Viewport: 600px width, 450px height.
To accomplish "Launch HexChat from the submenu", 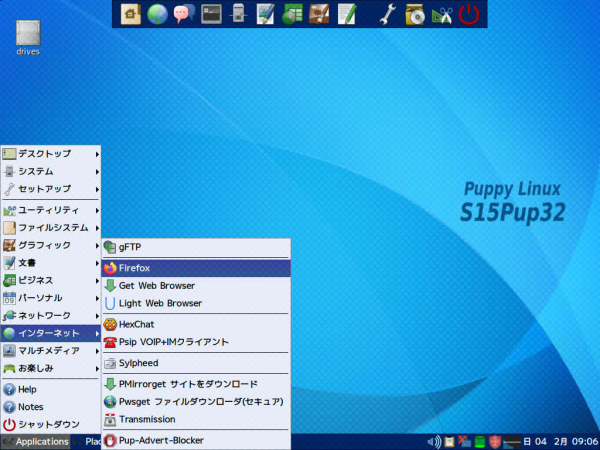I will (196, 324).
